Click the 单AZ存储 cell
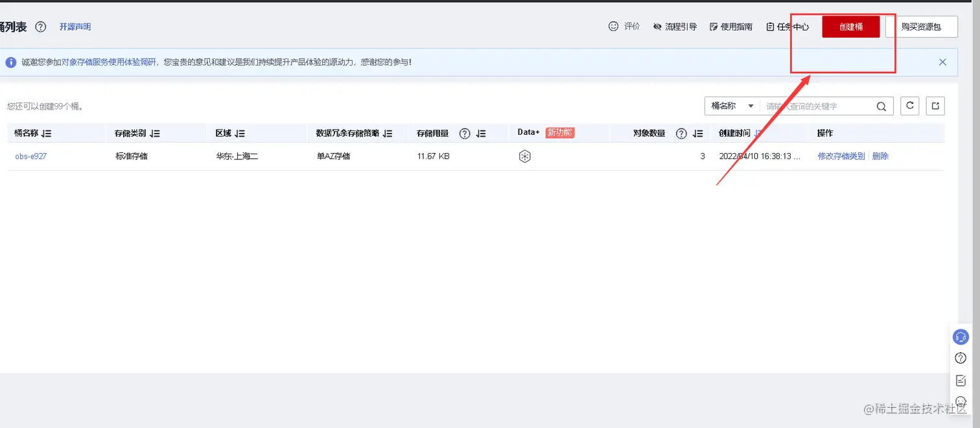Image resolution: width=980 pixels, height=428 pixels. click(x=334, y=156)
